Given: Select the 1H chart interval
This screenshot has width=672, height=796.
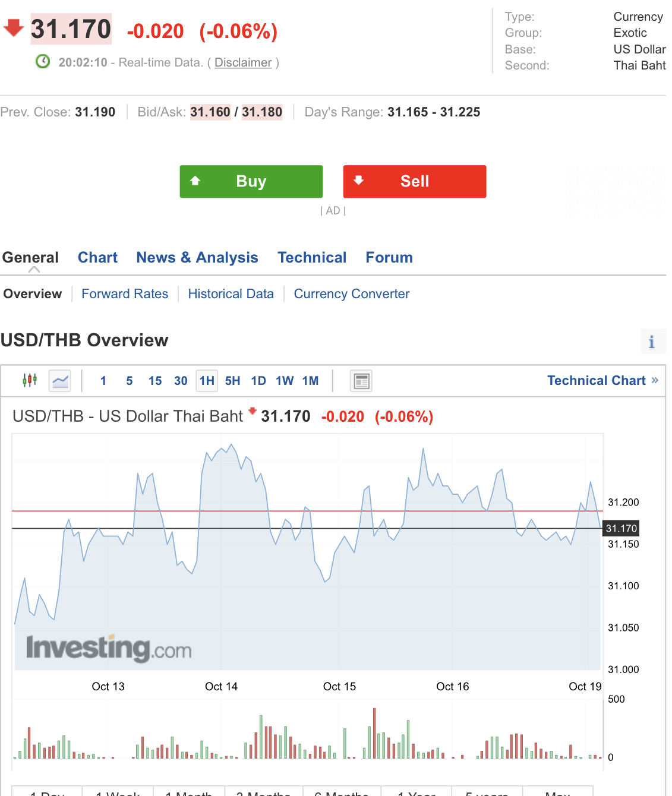Looking at the screenshot, I should pos(207,381).
